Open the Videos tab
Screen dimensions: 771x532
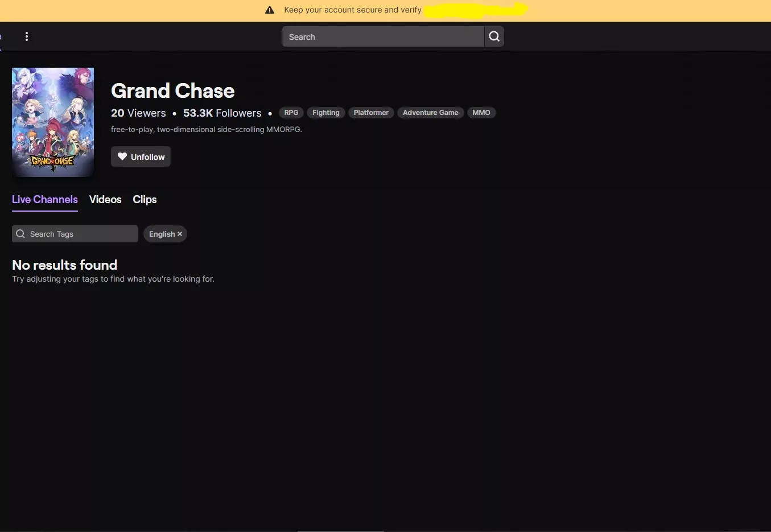(x=105, y=200)
